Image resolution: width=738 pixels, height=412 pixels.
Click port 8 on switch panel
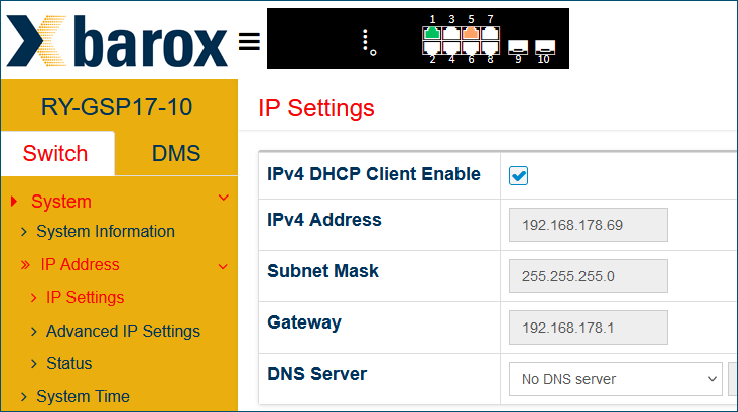[x=490, y=47]
